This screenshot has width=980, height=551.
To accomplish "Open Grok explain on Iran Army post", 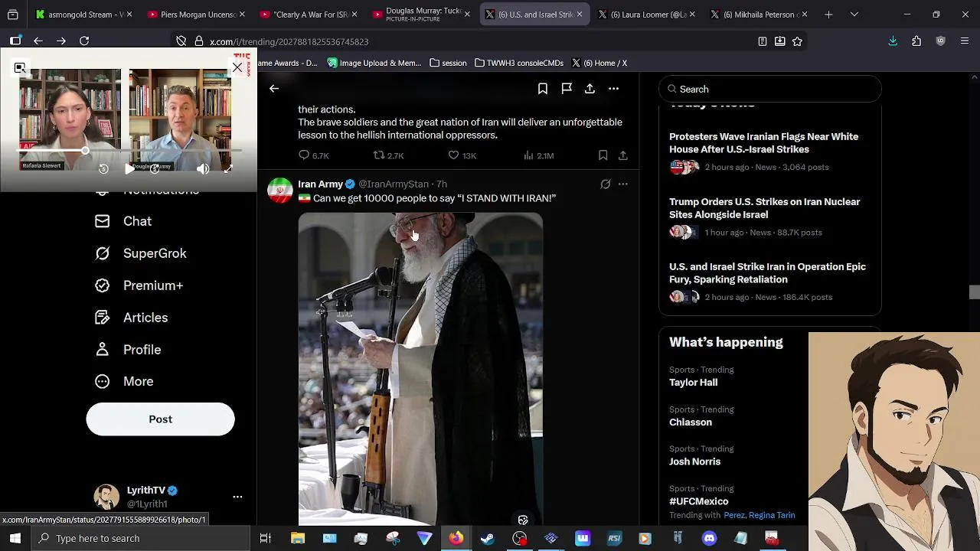I will tap(605, 184).
